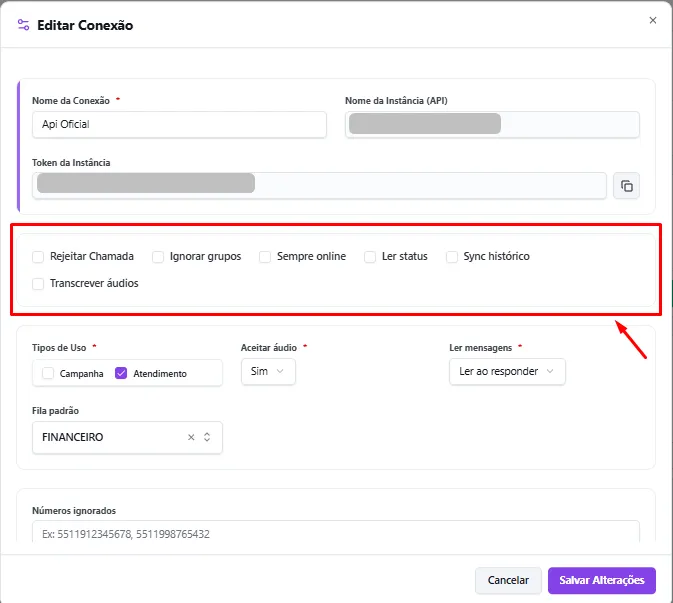Viewport: 673px width, 603px height.
Task: Check the Ler status option
Action: click(x=370, y=257)
